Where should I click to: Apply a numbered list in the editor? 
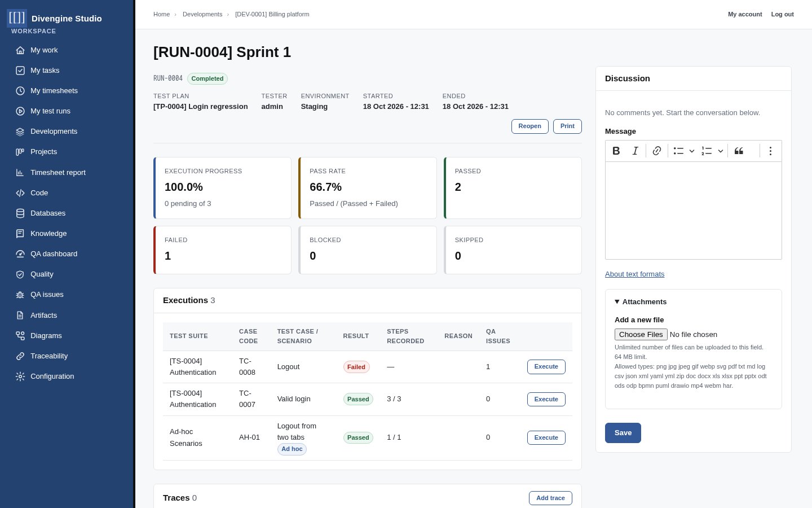[707, 151]
